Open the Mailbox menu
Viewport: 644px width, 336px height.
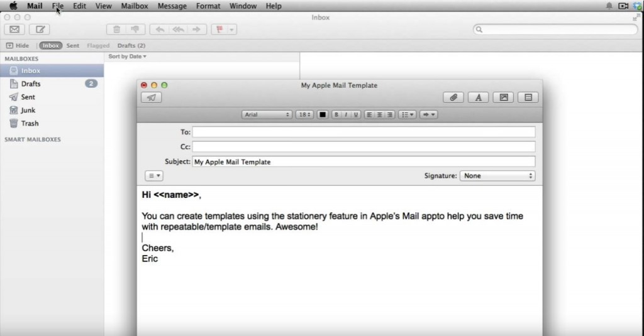click(x=135, y=6)
